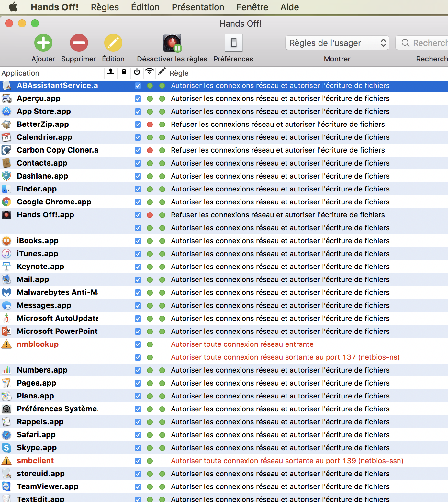Open the Présentation menu
Image resolution: width=448 pixels, height=502 pixels.
click(x=198, y=7)
